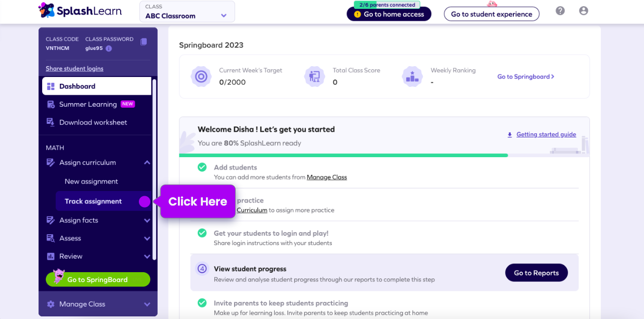Click the Current Week's Target icon
Image resolution: width=644 pixels, height=319 pixels.
[x=200, y=76]
